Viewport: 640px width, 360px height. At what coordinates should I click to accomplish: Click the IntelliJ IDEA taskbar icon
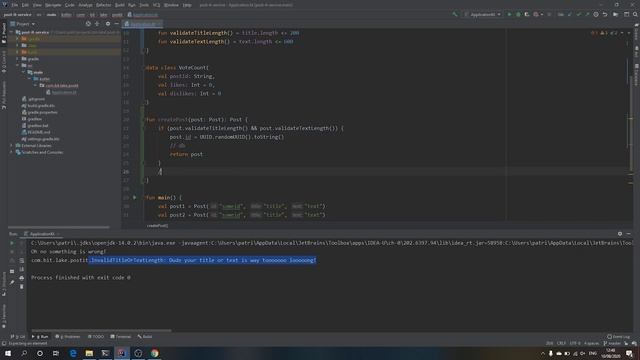pyautogui.click(x=122, y=353)
